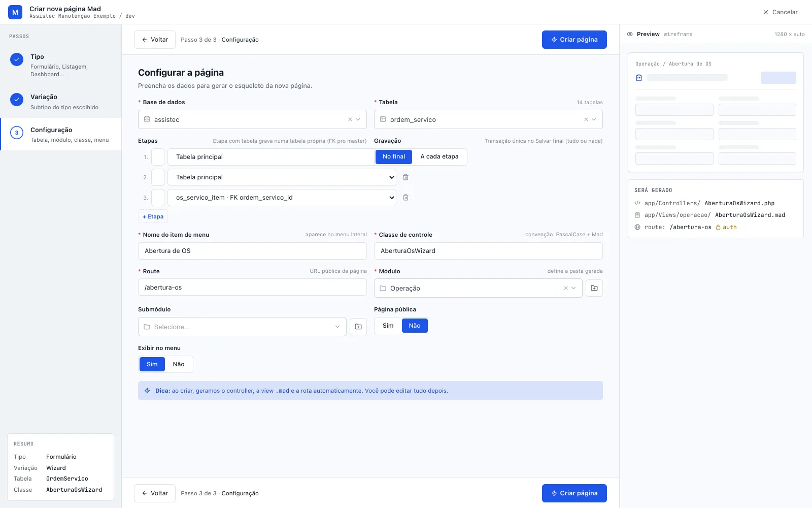Set Página pública to Não
This screenshot has height=508, width=812.
tap(415, 326)
